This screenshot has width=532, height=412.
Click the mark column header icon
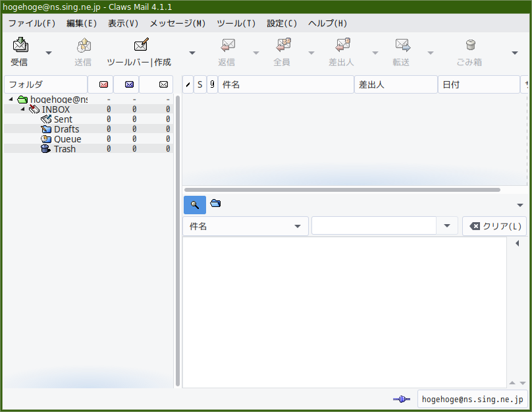(188, 84)
